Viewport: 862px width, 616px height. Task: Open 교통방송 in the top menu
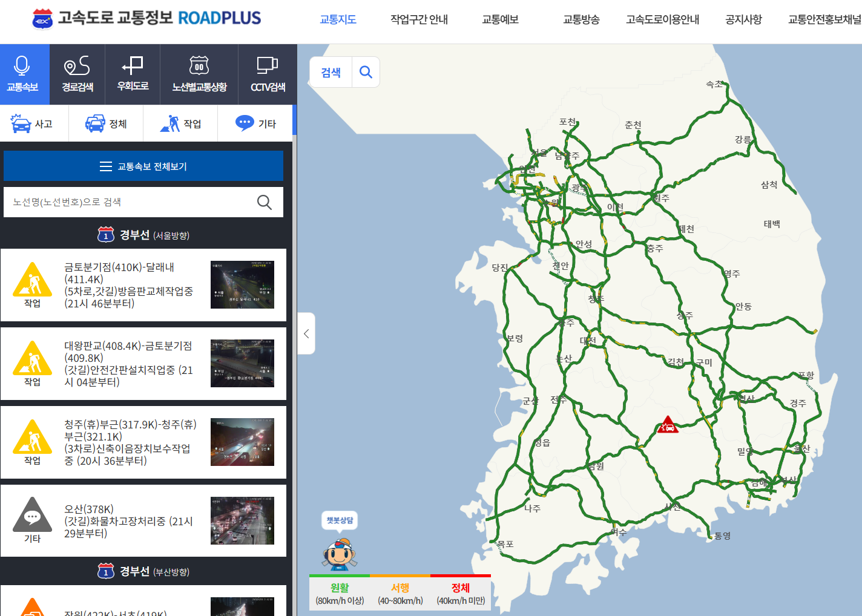(x=581, y=19)
